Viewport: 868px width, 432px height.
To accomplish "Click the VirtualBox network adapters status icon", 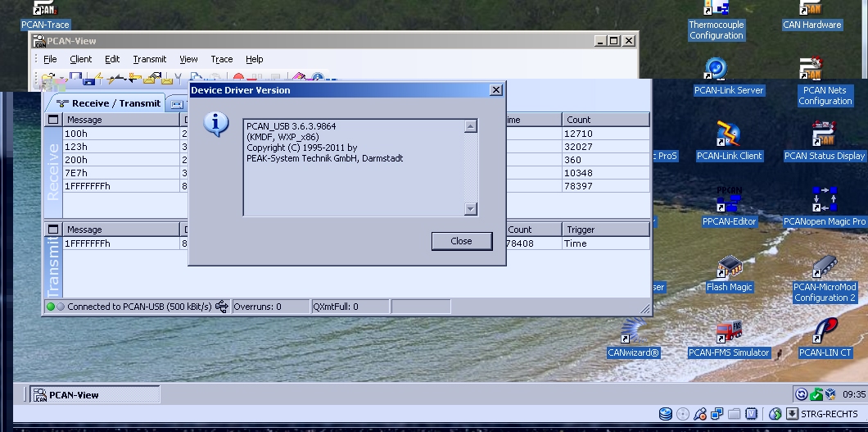I will coord(717,414).
